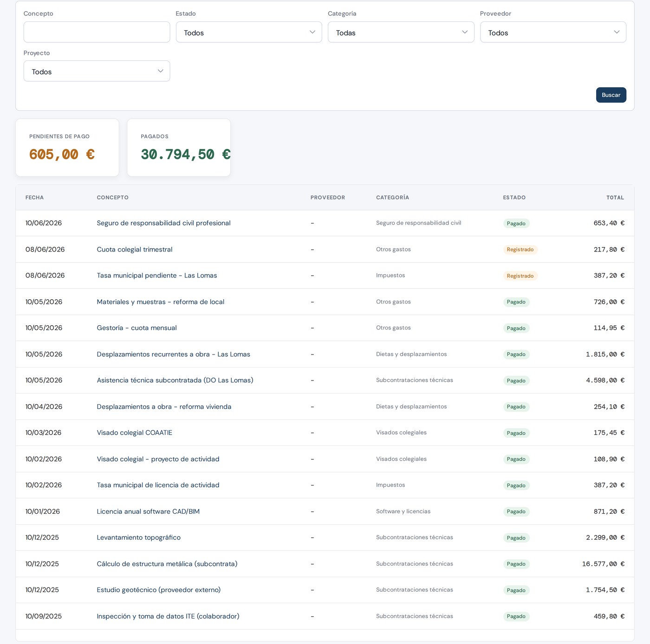Open Tasa municipal pendiente - Las Lomas
This screenshot has height=644, width=650.
(157, 276)
